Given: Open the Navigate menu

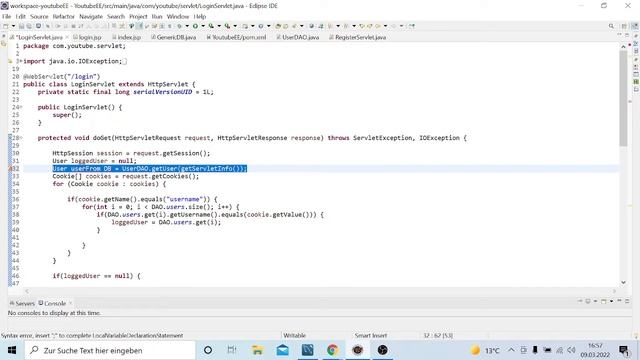Looking at the screenshot, I should point(91,16).
